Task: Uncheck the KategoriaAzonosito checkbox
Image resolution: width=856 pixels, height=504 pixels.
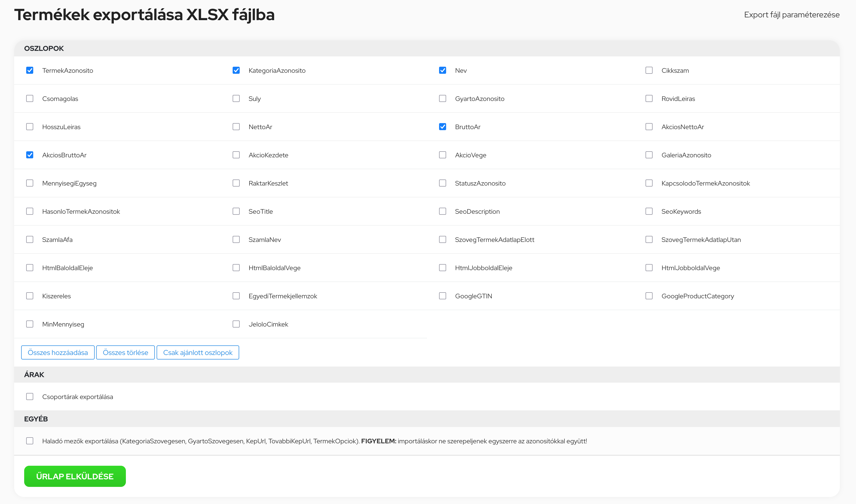Action: coord(236,70)
